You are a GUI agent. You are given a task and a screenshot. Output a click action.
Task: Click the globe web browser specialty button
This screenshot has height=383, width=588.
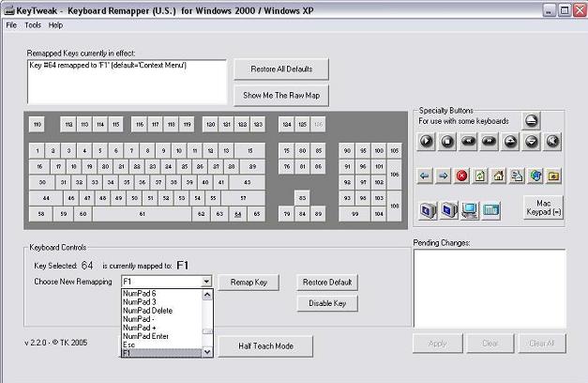point(535,176)
